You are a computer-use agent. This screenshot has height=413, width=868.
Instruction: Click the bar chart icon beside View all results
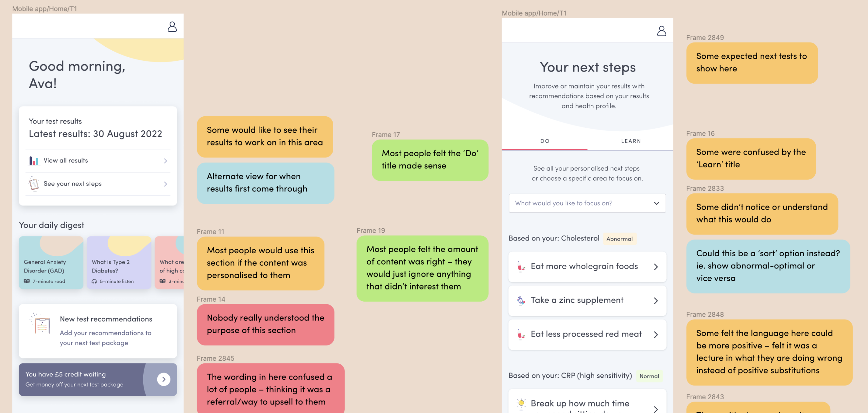point(33,161)
